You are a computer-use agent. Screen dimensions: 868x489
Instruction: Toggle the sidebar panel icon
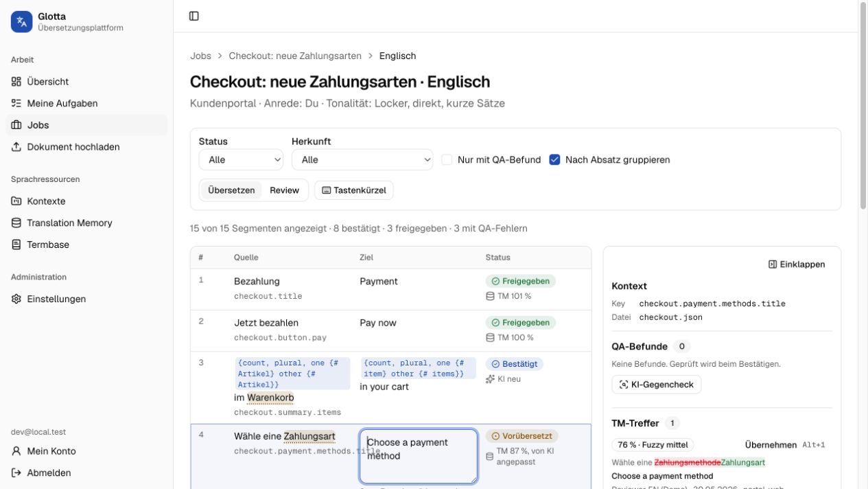coord(194,16)
